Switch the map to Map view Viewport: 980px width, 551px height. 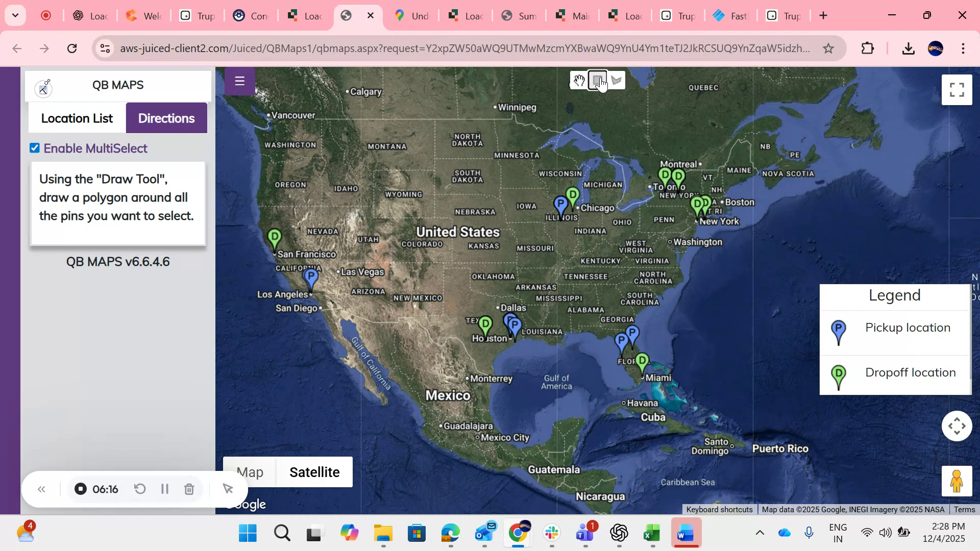[250, 472]
